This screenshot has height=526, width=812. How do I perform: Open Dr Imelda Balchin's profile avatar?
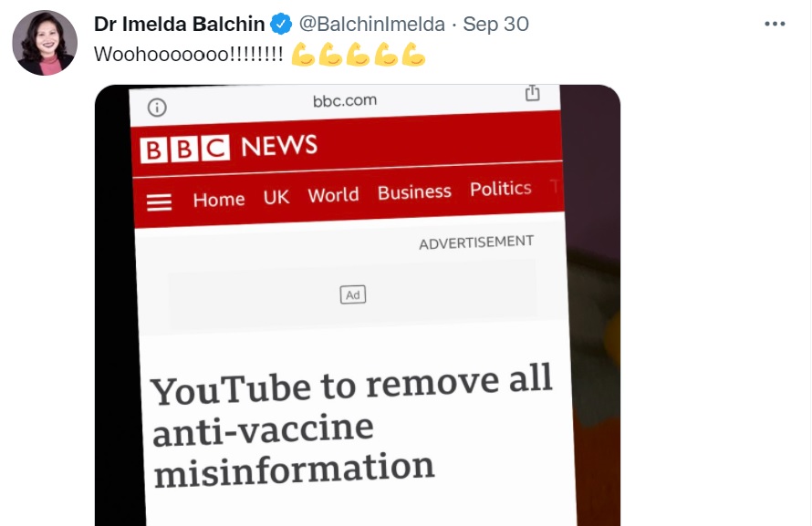click(x=45, y=43)
